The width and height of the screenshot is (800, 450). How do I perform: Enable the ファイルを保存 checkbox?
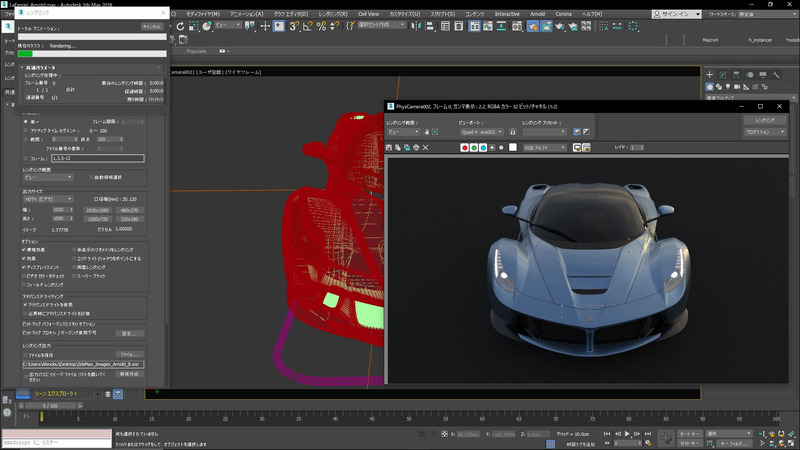tap(24, 353)
